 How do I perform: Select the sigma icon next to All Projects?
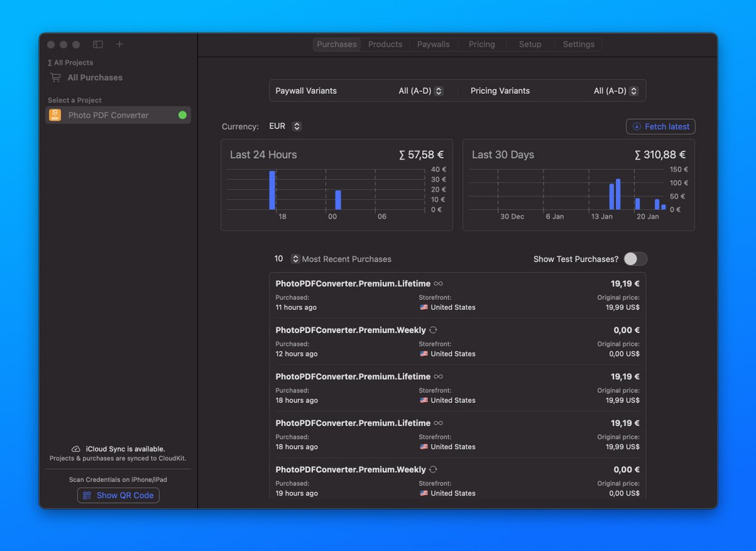pos(50,62)
